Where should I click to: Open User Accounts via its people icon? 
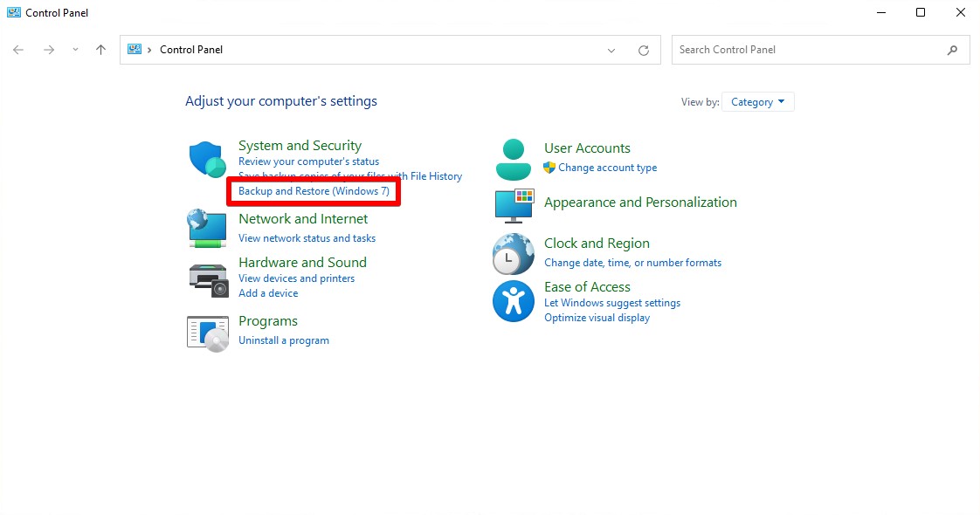[x=513, y=157]
